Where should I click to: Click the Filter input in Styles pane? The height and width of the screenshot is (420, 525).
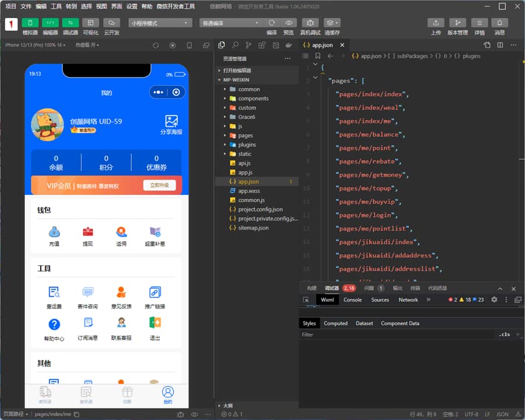tap(397, 335)
